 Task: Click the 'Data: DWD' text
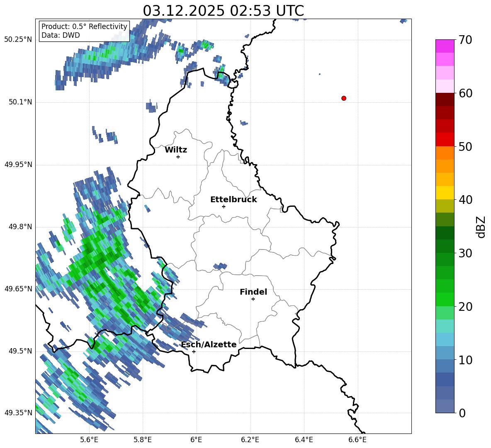61,35
